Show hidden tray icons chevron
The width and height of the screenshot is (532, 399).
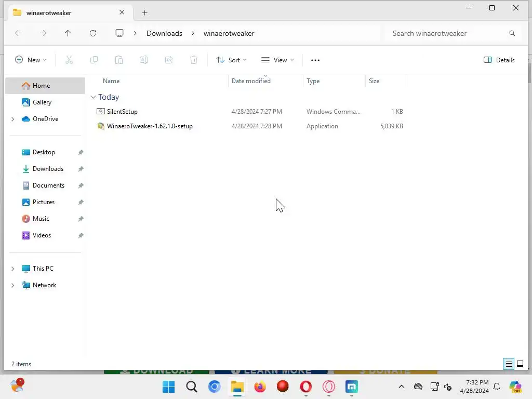402,387
